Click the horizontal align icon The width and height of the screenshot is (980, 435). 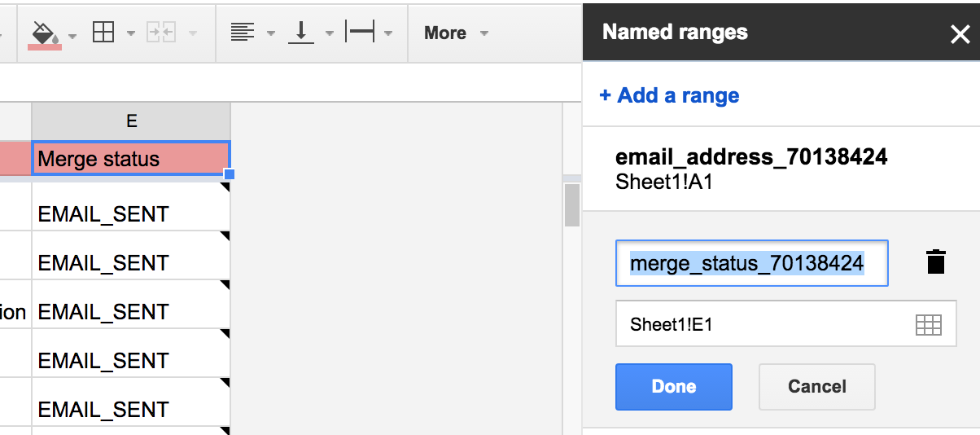tap(243, 33)
